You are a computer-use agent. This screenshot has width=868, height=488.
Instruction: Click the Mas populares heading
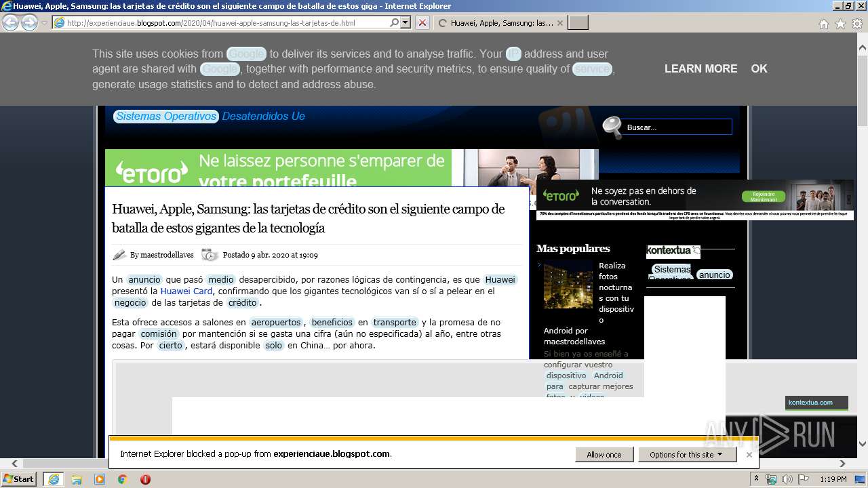coord(573,248)
